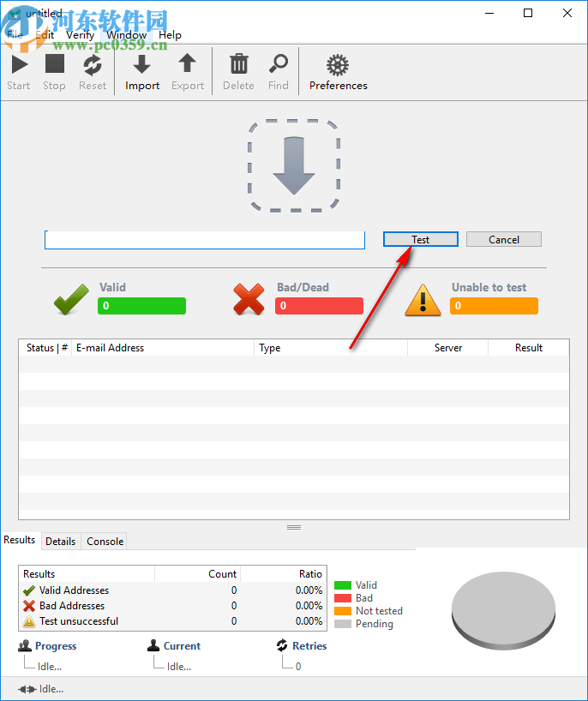Sort by the Status | # column header
Screen dimensions: 588x701
[x=45, y=348]
